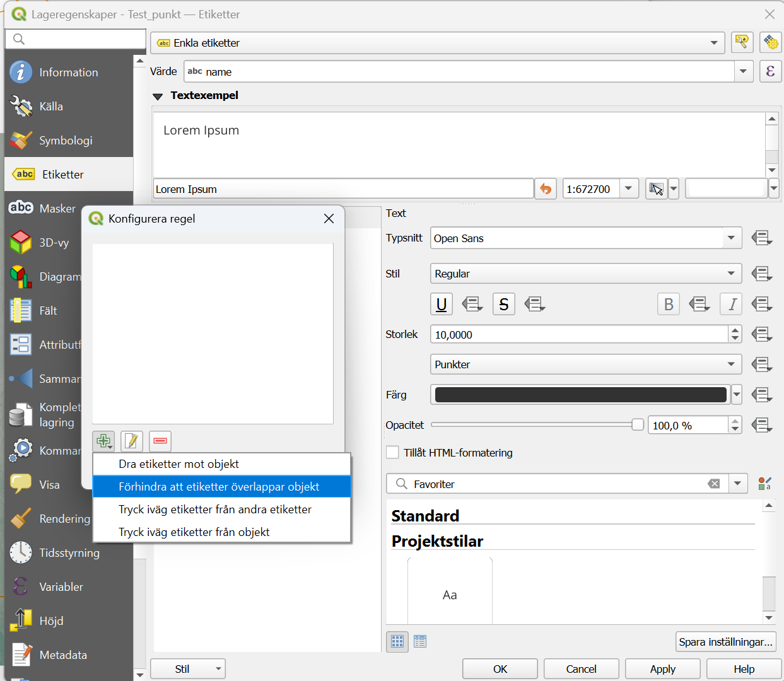The height and width of the screenshot is (681, 784).
Task: Open label placement settings wrench icon
Action: [x=742, y=43]
